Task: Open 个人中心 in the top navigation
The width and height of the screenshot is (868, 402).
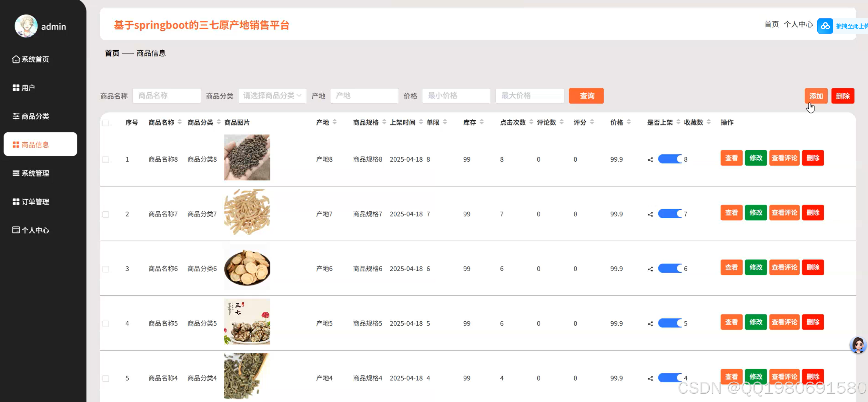Action: click(798, 24)
